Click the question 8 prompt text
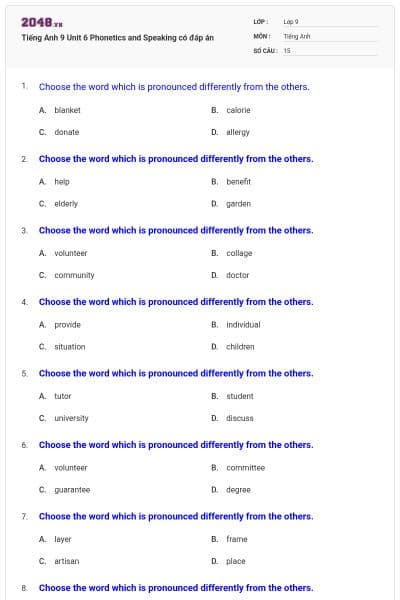 (176, 588)
